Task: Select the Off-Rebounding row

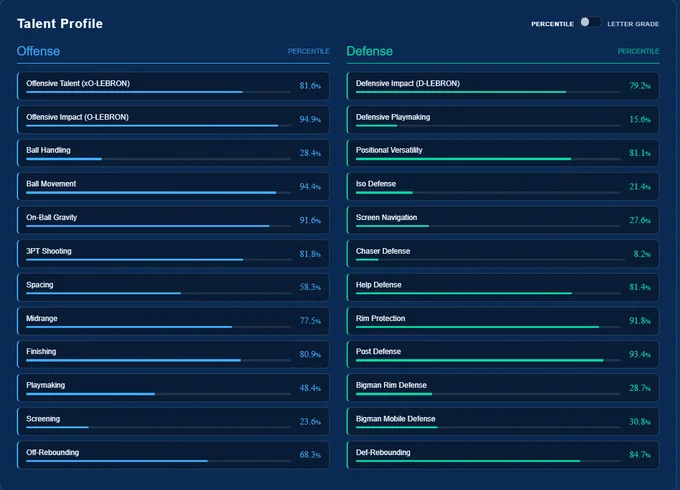Action: (x=173, y=455)
